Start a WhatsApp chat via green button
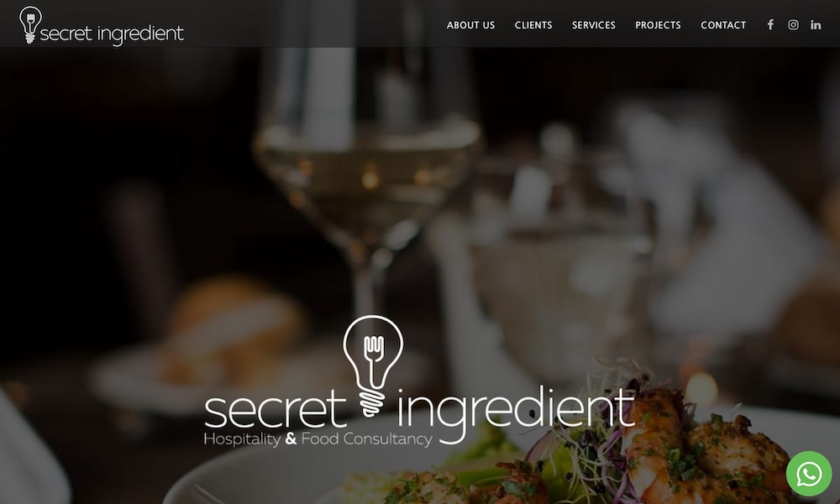This screenshot has height=504, width=840. tap(809, 474)
